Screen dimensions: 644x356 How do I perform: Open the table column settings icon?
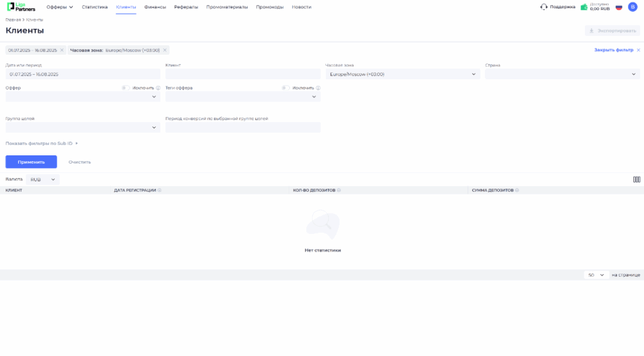(636, 179)
